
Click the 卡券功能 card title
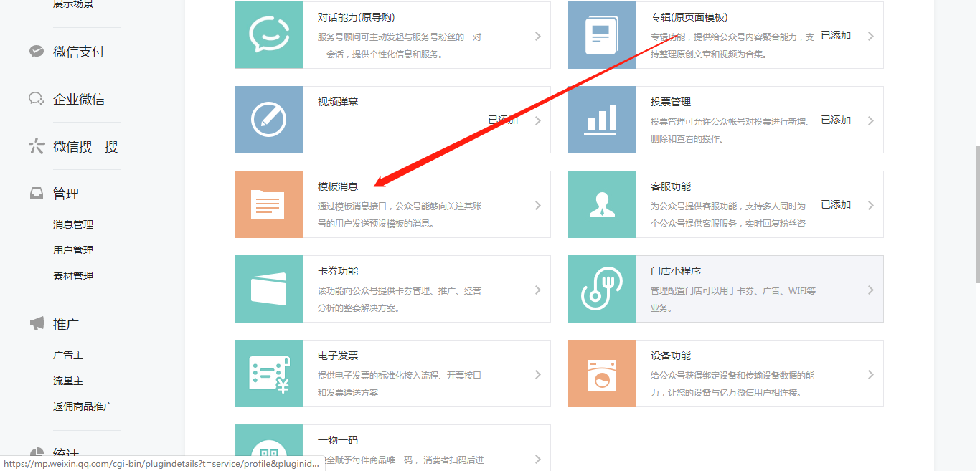(x=338, y=271)
